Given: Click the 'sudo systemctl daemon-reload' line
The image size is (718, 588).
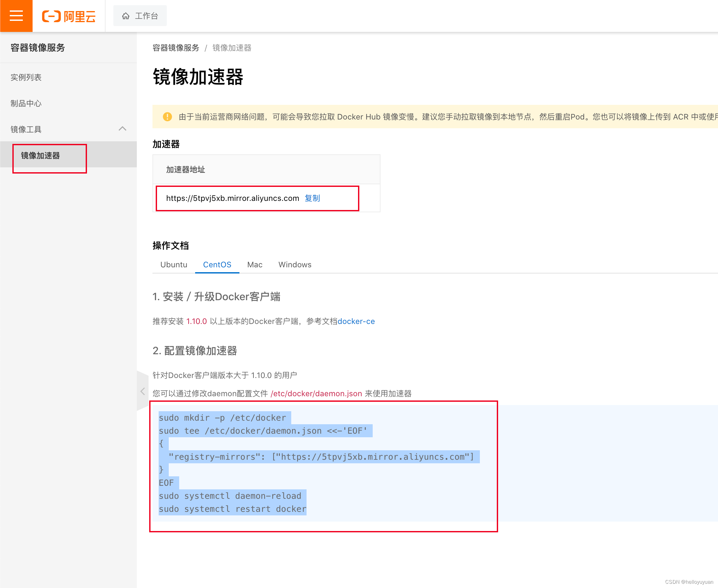Looking at the screenshot, I should [x=230, y=496].
